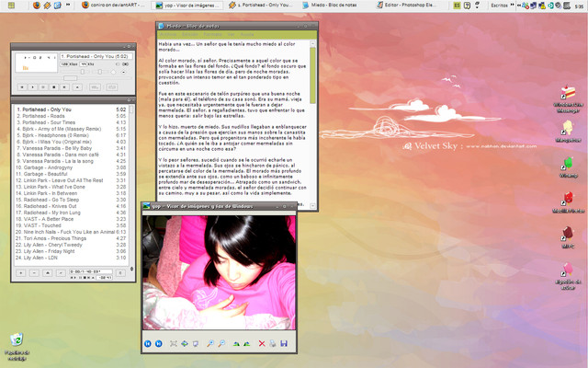Click the zoom out magnifier icon

222,343
